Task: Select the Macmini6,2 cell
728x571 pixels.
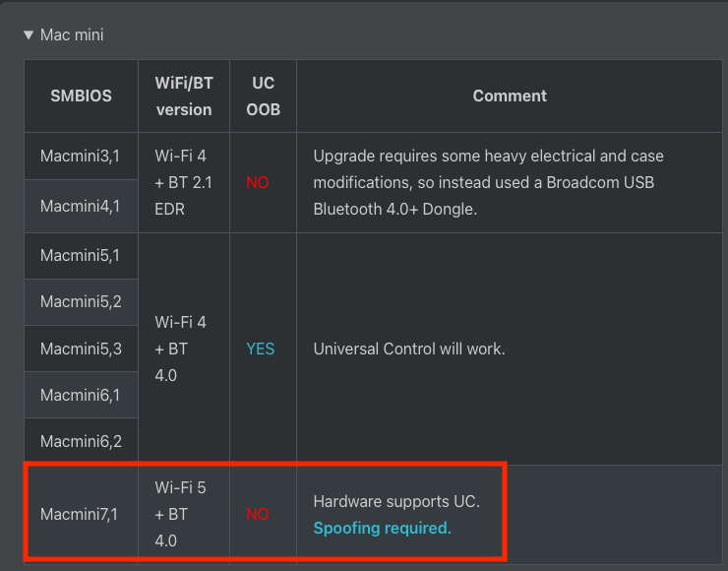Action: click(81, 441)
